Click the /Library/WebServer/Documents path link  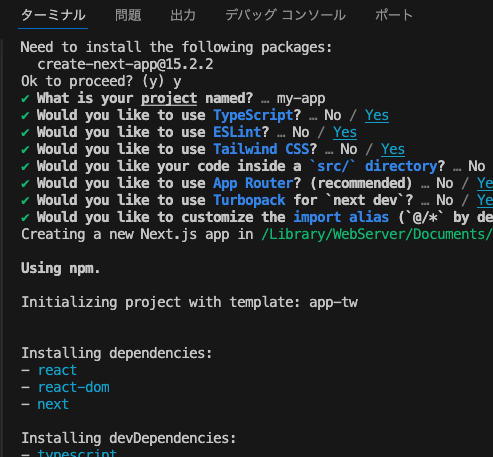(x=377, y=234)
